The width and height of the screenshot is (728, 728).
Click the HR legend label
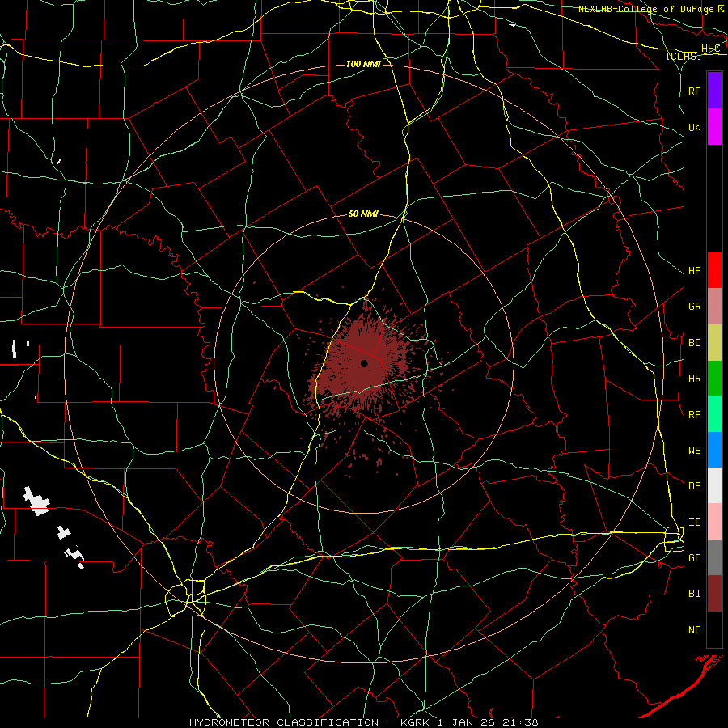(x=695, y=379)
